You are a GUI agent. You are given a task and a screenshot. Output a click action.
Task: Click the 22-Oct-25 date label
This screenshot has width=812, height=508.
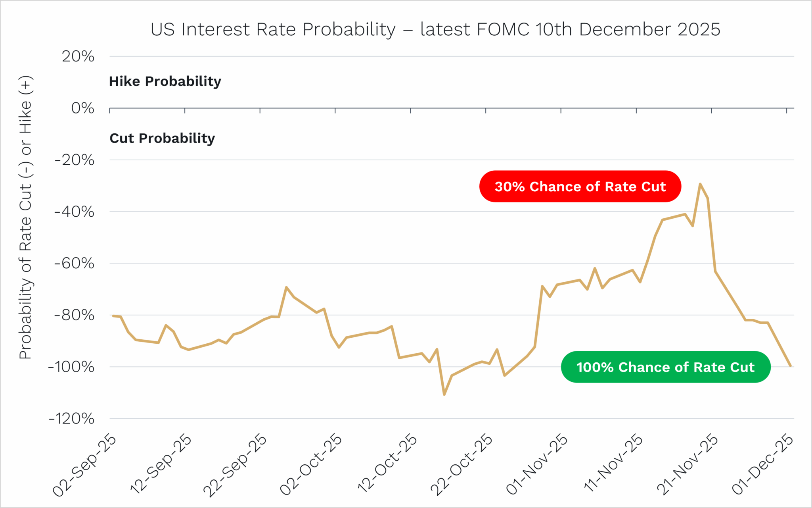click(x=462, y=465)
